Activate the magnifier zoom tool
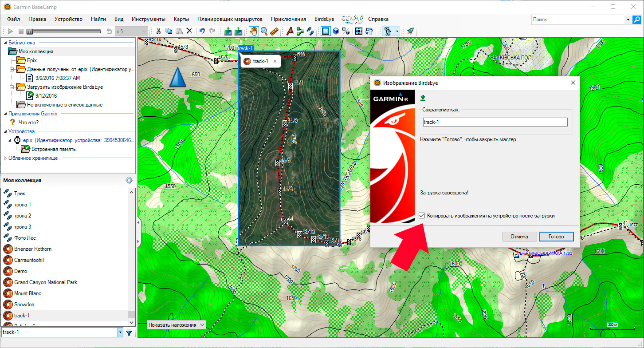644x348 pixels. (264, 31)
